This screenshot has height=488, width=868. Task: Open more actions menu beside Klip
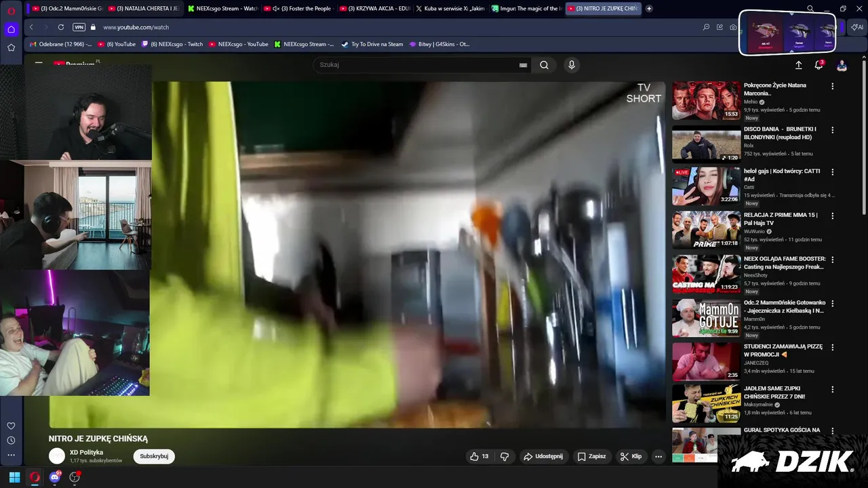point(658,456)
